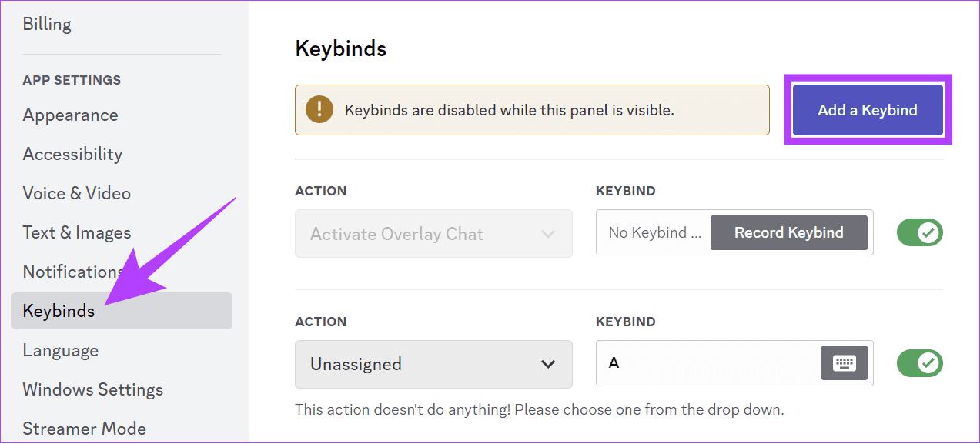
Task: Open Language settings
Action: (60, 350)
